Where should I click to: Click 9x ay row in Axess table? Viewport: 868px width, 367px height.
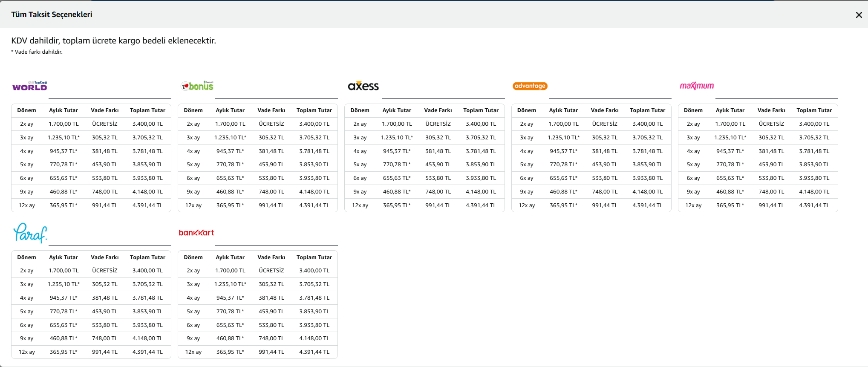(424, 192)
